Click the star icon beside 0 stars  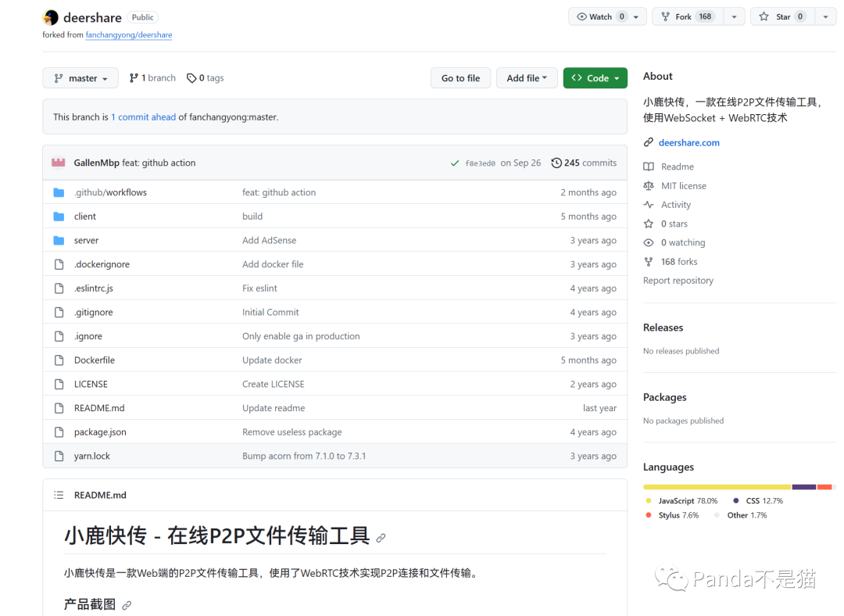(649, 224)
